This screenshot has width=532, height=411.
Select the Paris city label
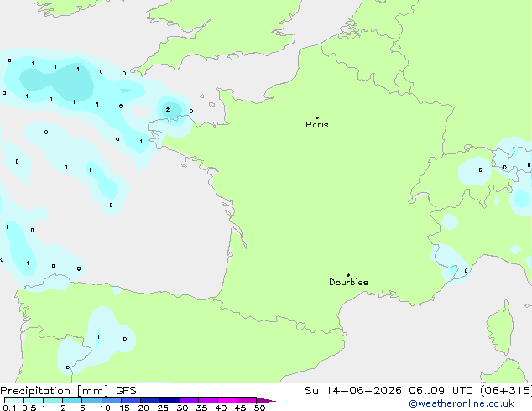[317, 125]
